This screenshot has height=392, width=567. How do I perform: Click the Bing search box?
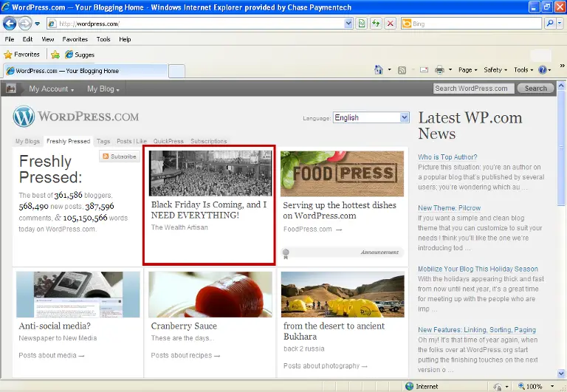(x=471, y=24)
